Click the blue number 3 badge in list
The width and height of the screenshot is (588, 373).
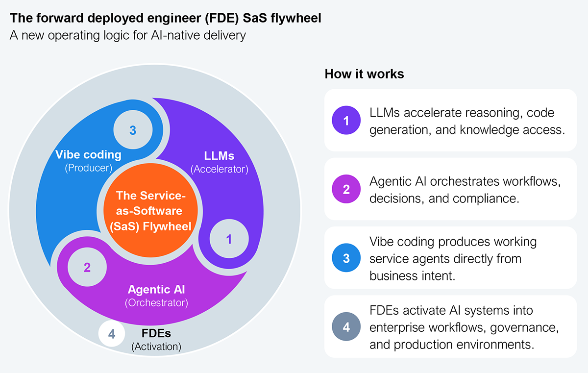(x=346, y=258)
